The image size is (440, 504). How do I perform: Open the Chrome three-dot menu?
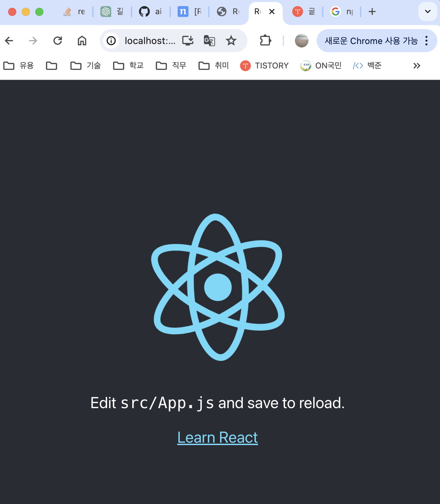[x=427, y=41]
